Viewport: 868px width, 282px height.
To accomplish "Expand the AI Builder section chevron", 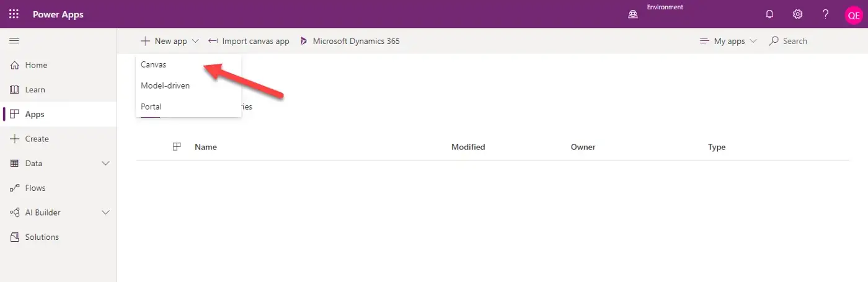I will pyautogui.click(x=105, y=213).
